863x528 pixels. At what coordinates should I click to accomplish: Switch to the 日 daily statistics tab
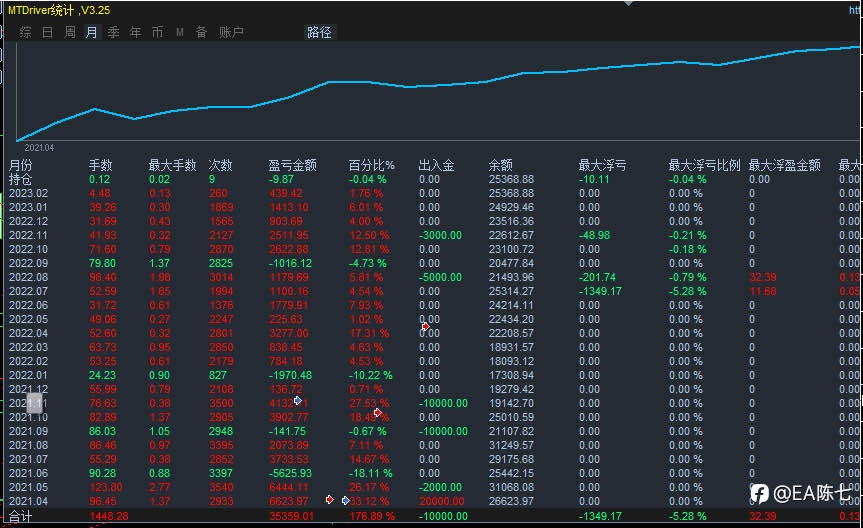tap(47, 32)
